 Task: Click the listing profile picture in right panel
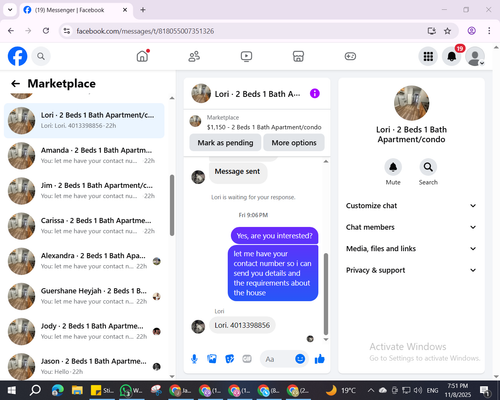[411, 103]
